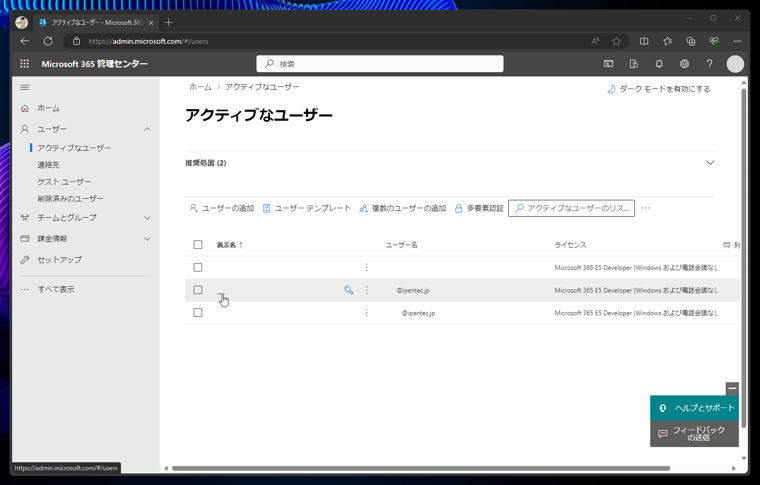The image size is (760, 485).
Task: Sort by 表示名 column header
Action: [x=230, y=245]
